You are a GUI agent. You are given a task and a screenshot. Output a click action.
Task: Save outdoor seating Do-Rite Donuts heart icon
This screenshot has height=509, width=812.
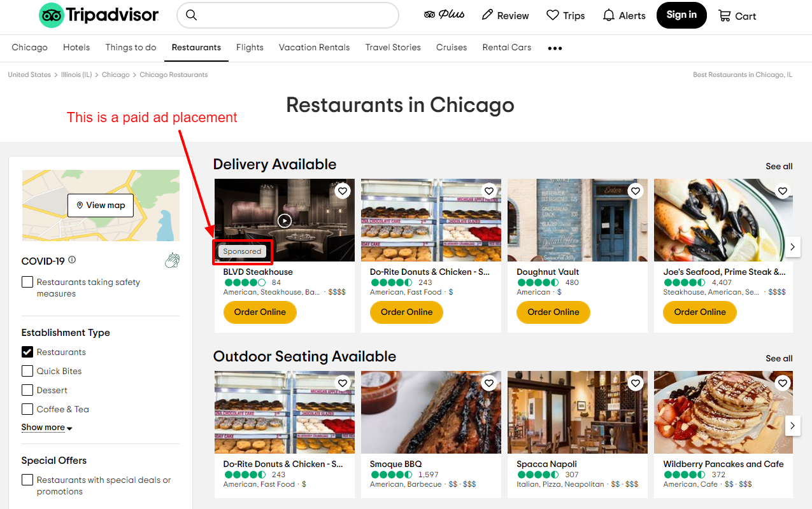click(x=343, y=383)
